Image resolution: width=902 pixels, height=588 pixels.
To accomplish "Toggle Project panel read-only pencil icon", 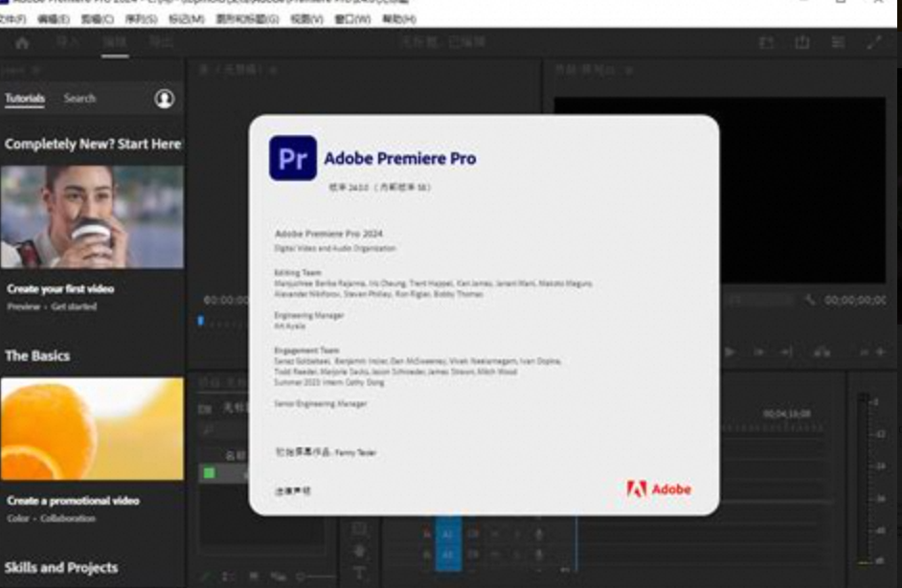I will point(205,576).
